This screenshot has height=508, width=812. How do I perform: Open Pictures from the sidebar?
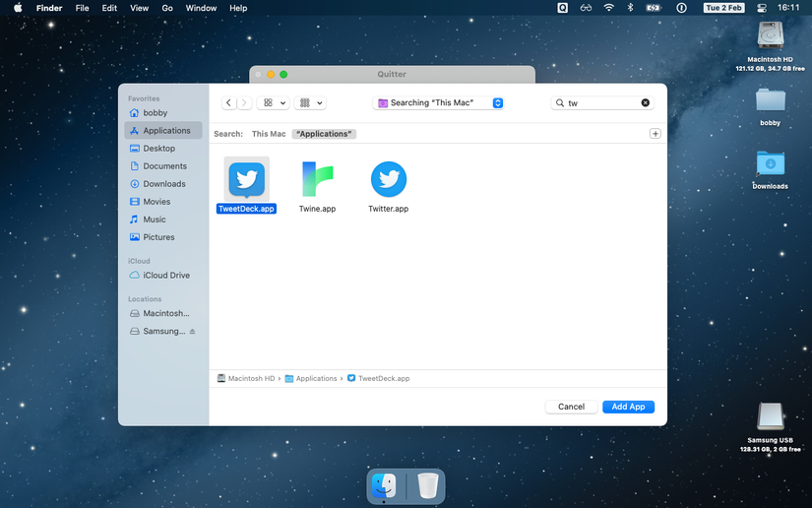pos(163,237)
